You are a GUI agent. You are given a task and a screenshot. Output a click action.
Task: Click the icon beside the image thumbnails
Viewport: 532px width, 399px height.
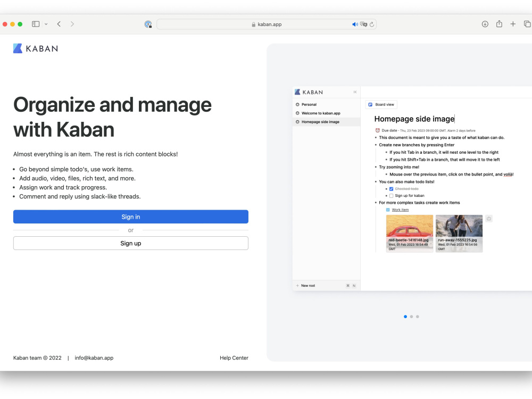point(488,219)
